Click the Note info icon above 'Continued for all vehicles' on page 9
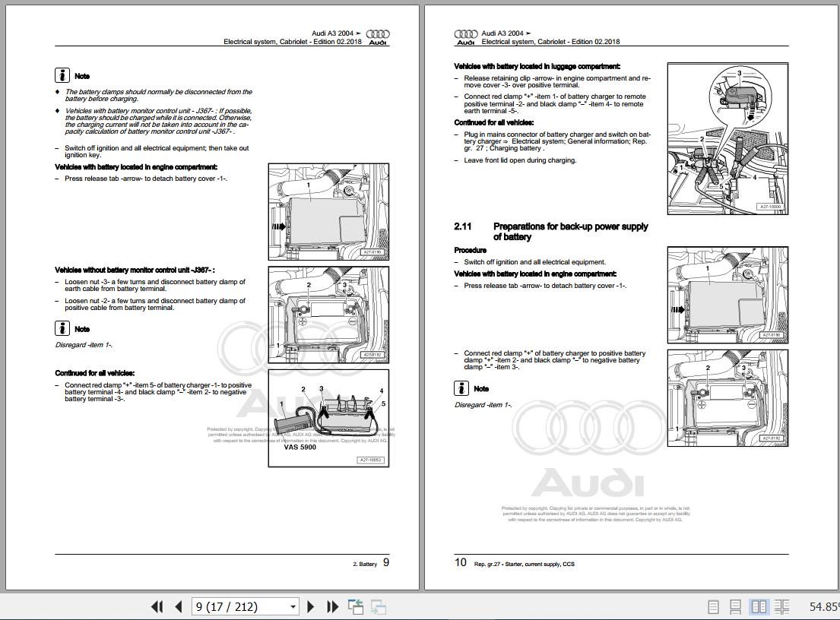Viewport: 840px width, 620px height. coord(62,328)
